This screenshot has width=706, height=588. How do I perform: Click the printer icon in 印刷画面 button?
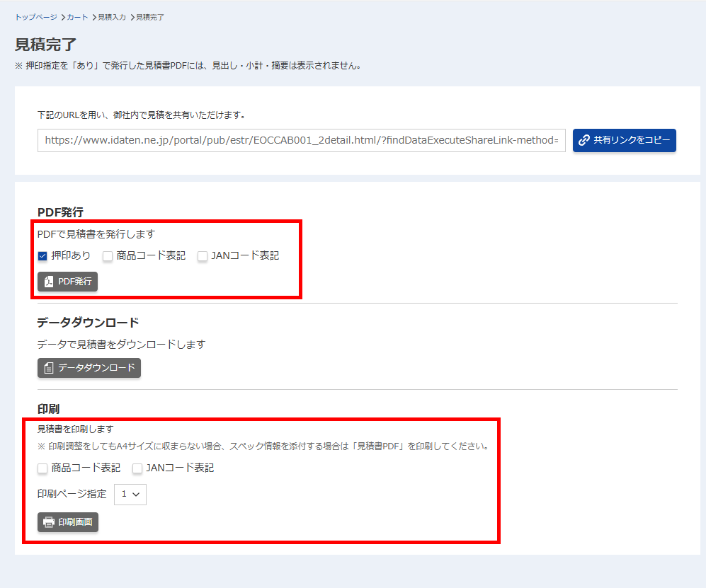(49, 522)
